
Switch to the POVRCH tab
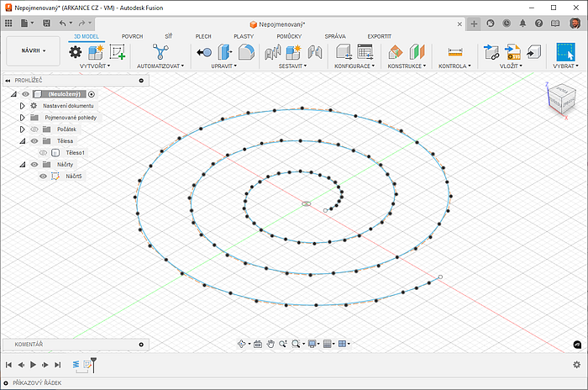pyautogui.click(x=132, y=36)
